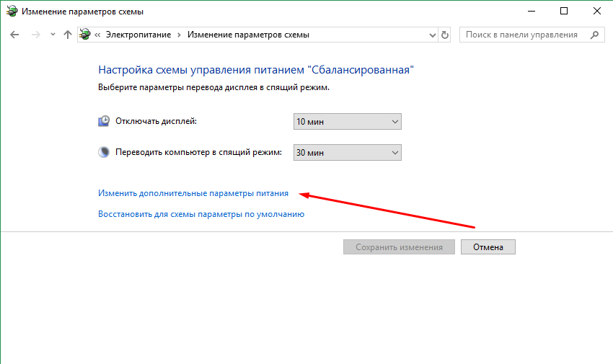Viewport: 613px width, 364px height.
Task: Click the heading Настройка схемы управления питанием
Action: [201, 70]
